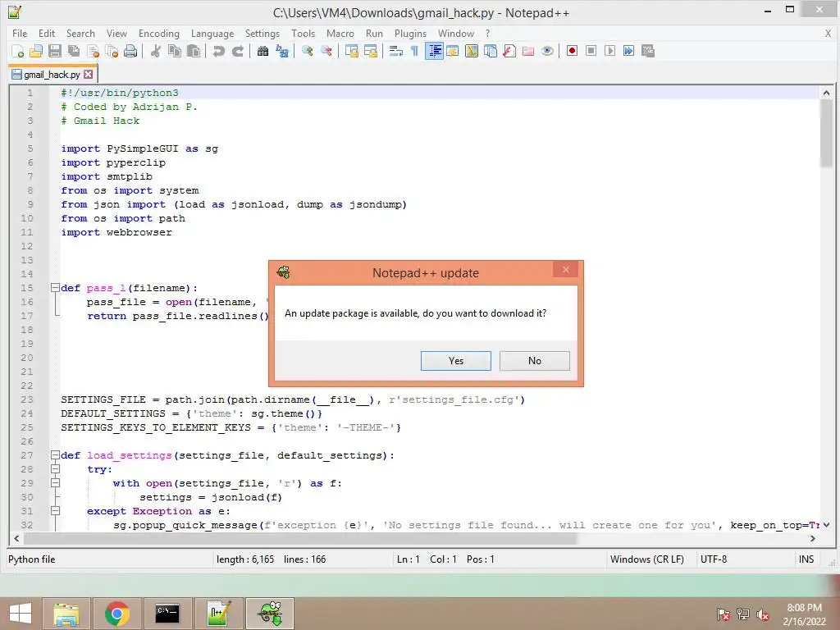Image resolution: width=840 pixels, height=630 pixels.
Task: Open Windows Start button
Action: [x=21, y=614]
